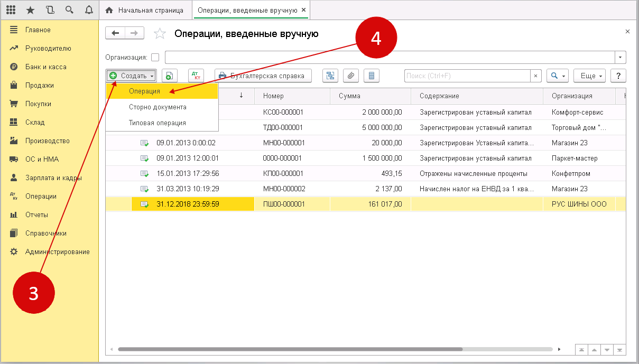Sort by the Сумма column header
The height and width of the screenshot is (364, 639).
tap(371, 96)
